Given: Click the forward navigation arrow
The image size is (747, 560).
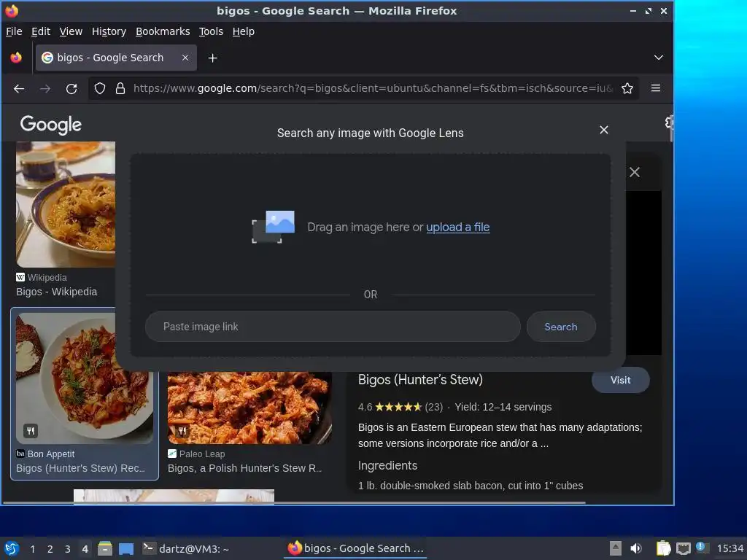Looking at the screenshot, I should coord(45,88).
